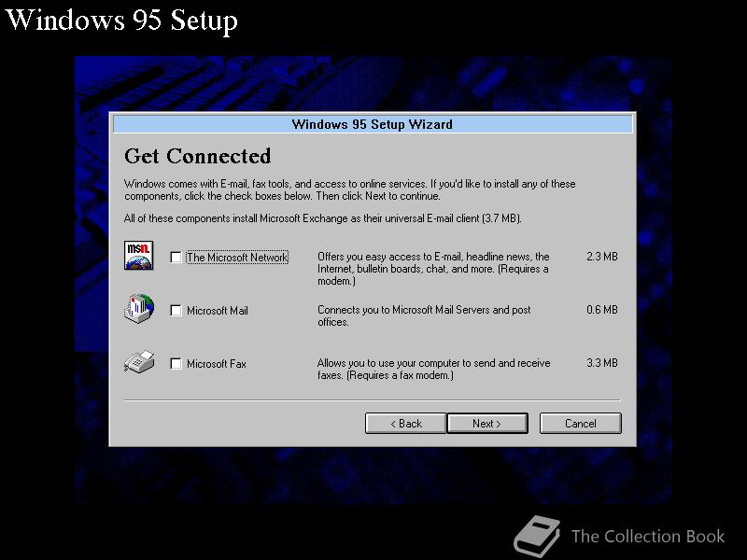Viewport: 747px width, 560px height.
Task: Go back with the Back button
Action: [x=406, y=424]
